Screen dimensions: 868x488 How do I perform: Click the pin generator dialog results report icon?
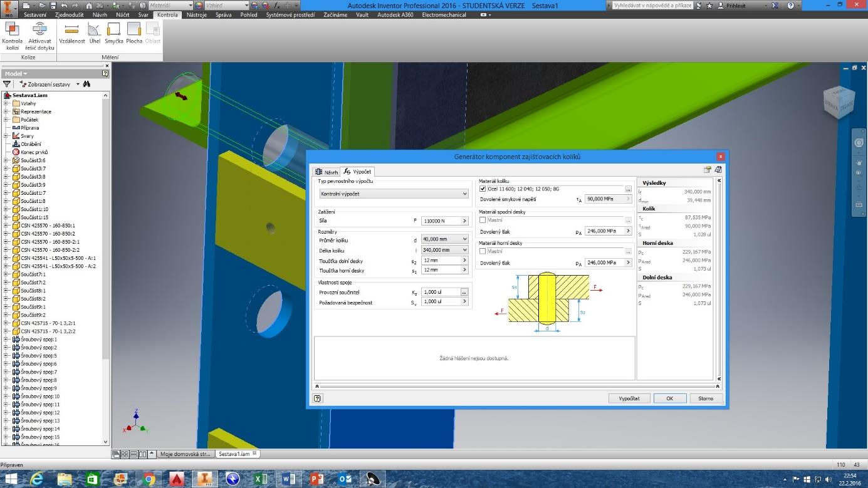[x=718, y=170]
